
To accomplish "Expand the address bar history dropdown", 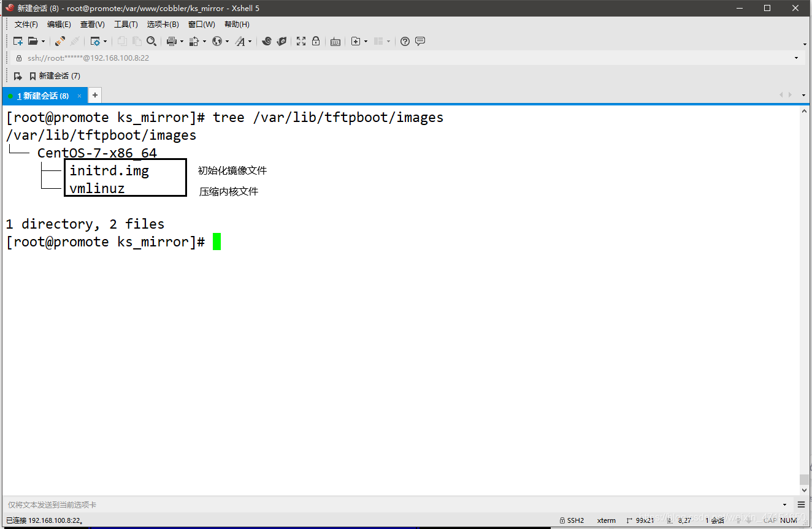I will point(796,58).
